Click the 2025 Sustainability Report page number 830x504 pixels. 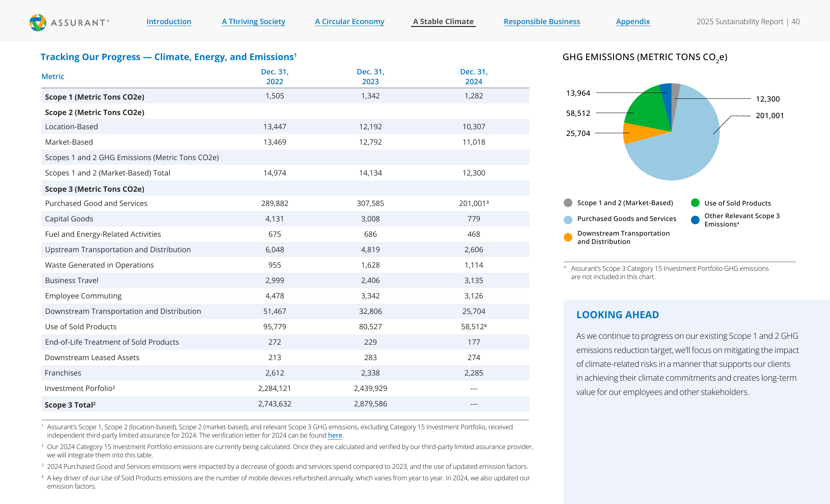click(x=748, y=21)
